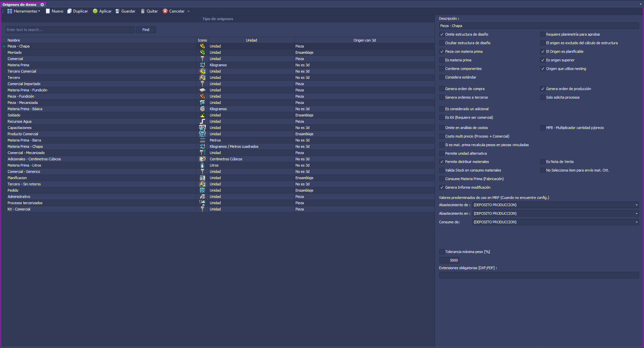Uncheck Omite estructura de diseño
The height and width of the screenshot is (348, 644).
click(x=442, y=34)
